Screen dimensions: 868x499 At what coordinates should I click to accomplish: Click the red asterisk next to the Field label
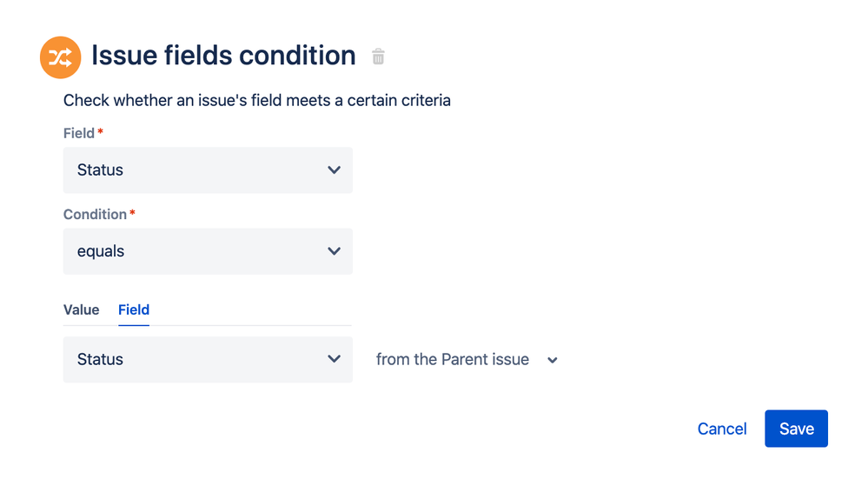[100, 133]
